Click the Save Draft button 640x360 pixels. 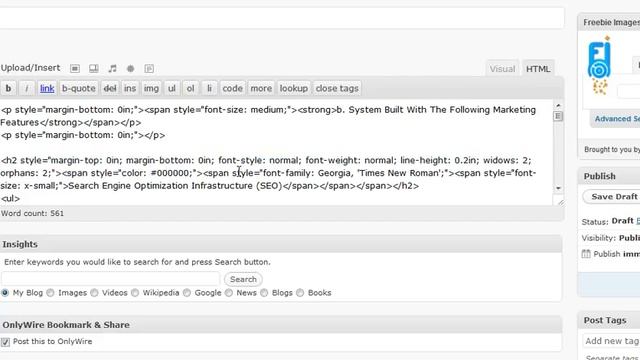[x=611, y=197]
